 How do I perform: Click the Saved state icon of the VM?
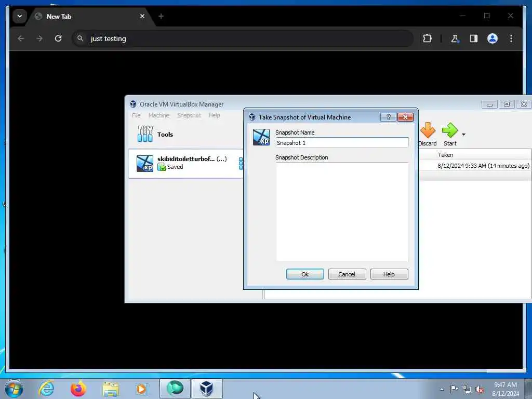tap(162, 167)
